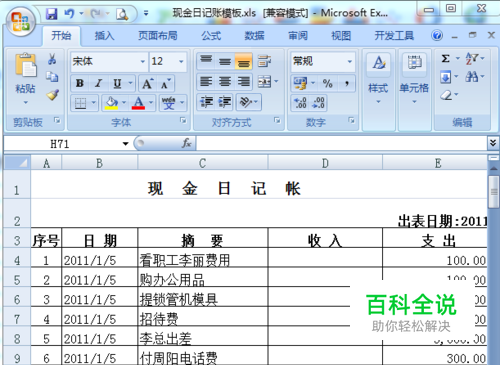Viewport: 500px width, 365px height.
Task: Select column C header
Action: tap(203, 163)
